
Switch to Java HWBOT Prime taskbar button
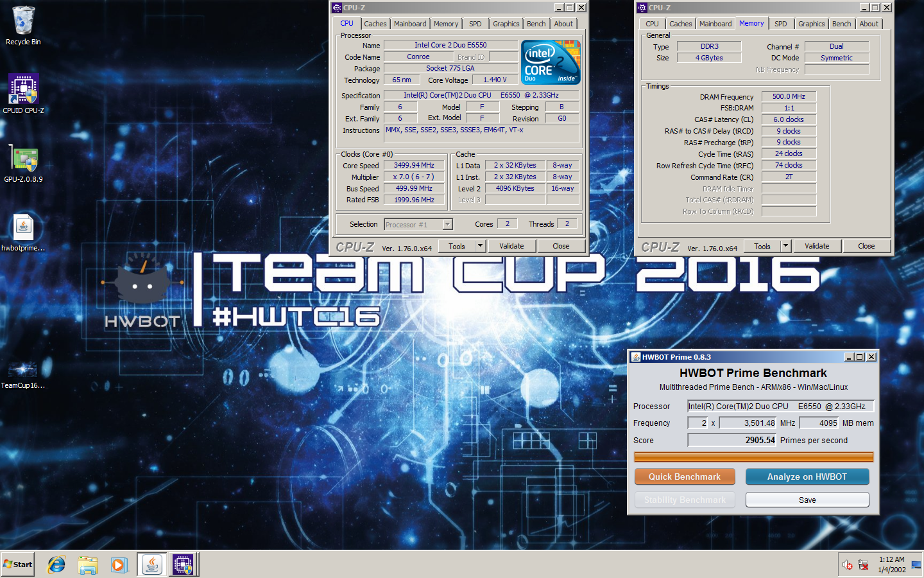pos(152,565)
